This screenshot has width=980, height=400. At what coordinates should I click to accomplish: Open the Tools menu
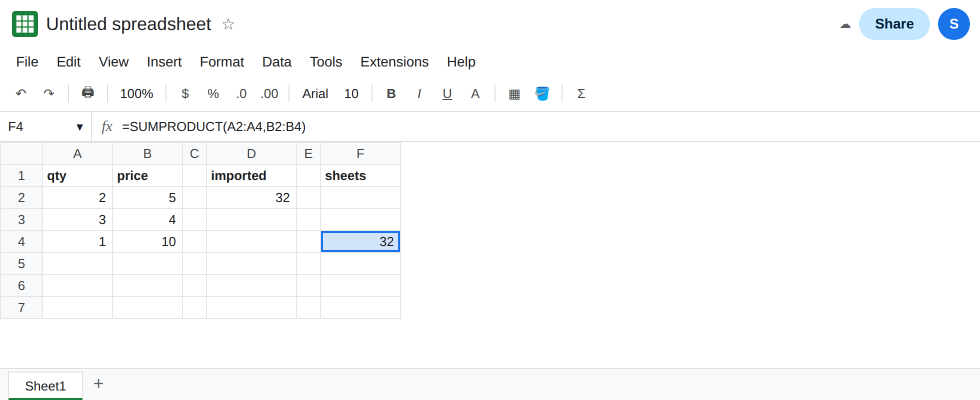tap(325, 61)
